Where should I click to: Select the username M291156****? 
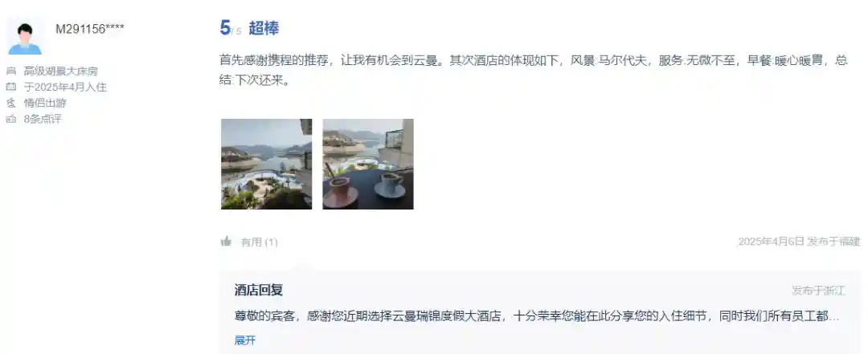coord(90,29)
